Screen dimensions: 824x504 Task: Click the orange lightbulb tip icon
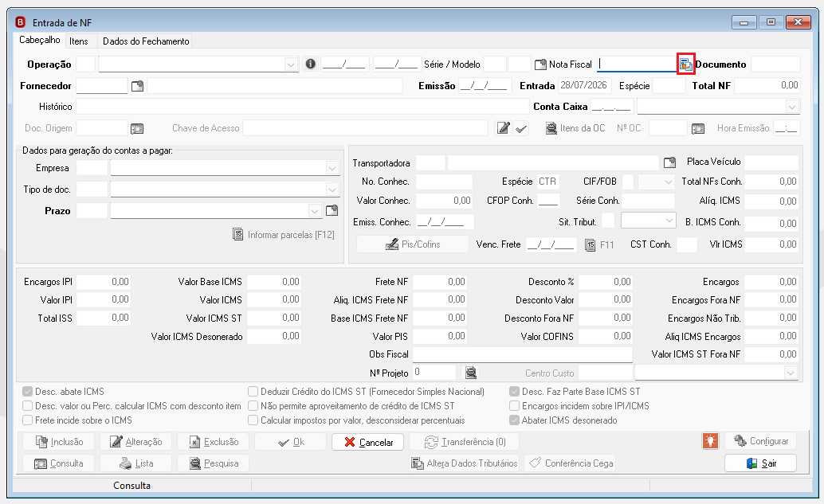711,441
